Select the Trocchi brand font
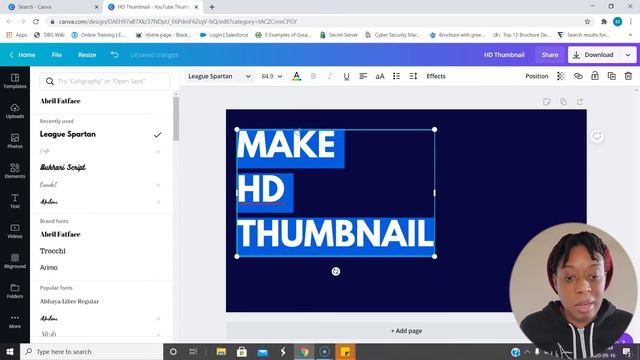Screen dimensions: 640x360 click(53, 251)
